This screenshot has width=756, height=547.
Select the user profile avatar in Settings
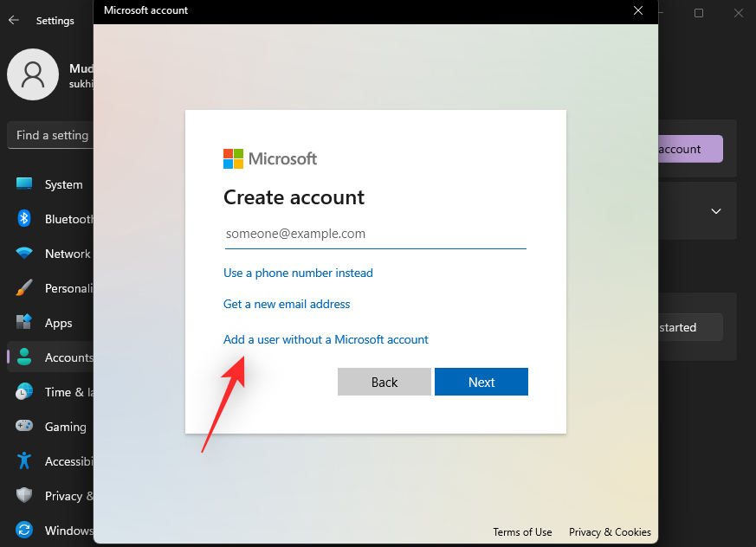(x=33, y=74)
